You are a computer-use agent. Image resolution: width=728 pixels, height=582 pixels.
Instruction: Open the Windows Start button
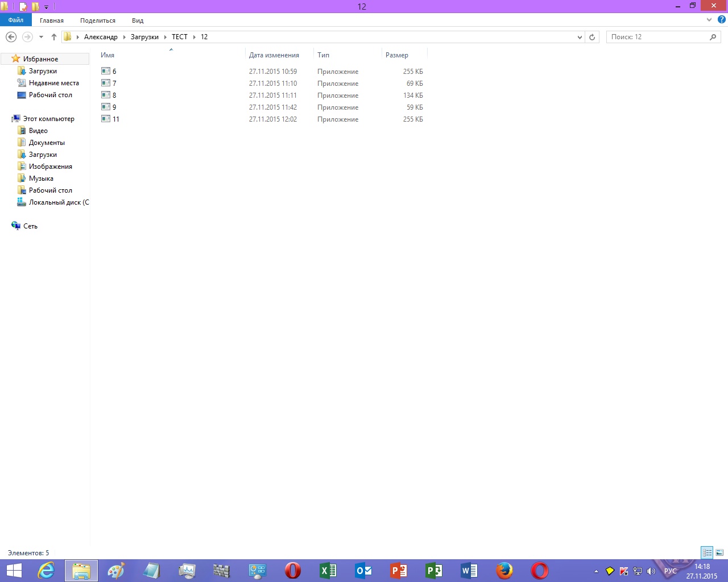point(14,570)
